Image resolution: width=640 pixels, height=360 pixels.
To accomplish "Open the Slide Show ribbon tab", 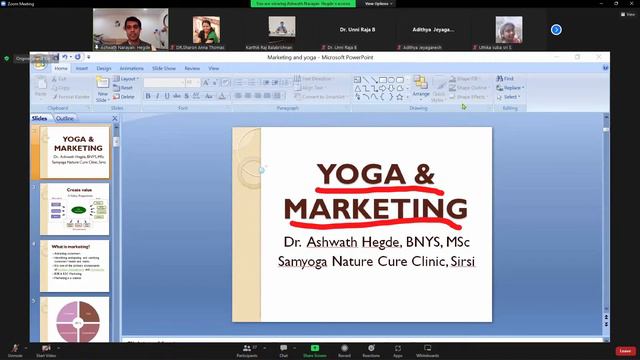I will [164, 68].
